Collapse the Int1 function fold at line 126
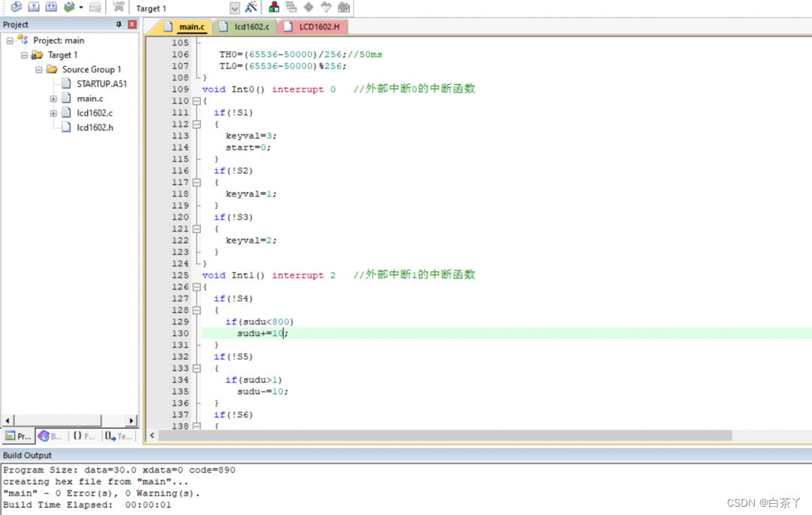Screen dimensions: 812x515 tap(196, 287)
